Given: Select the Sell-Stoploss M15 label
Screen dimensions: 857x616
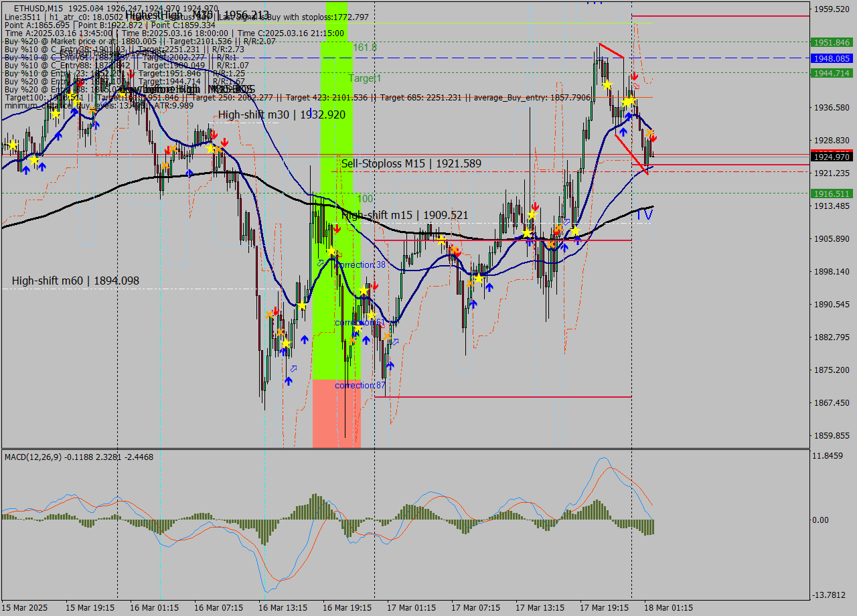Looking at the screenshot, I should pos(411,163).
